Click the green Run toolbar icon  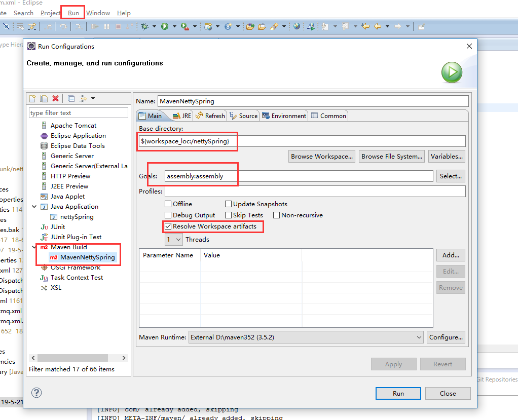click(165, 26)
